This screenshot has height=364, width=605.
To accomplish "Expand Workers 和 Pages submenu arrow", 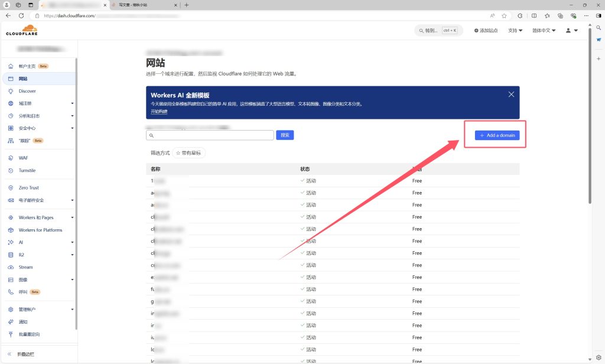I will click(x=72, y=217).
